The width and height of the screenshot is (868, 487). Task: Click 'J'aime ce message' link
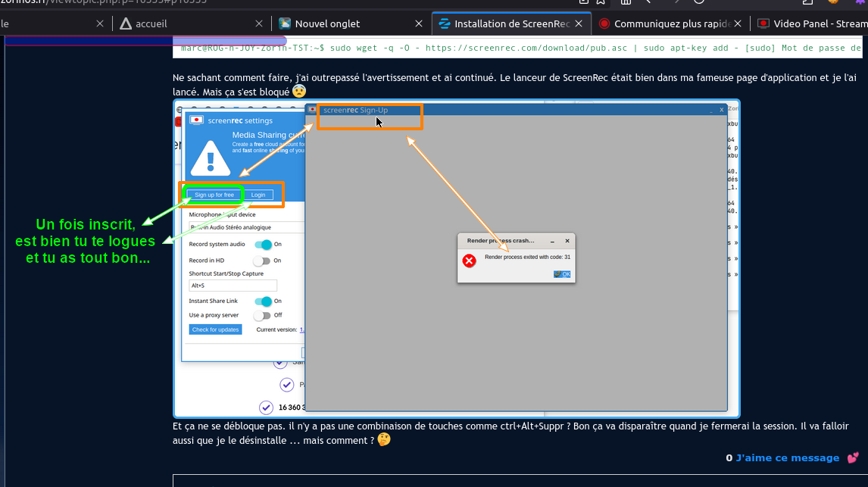point(787,457)
